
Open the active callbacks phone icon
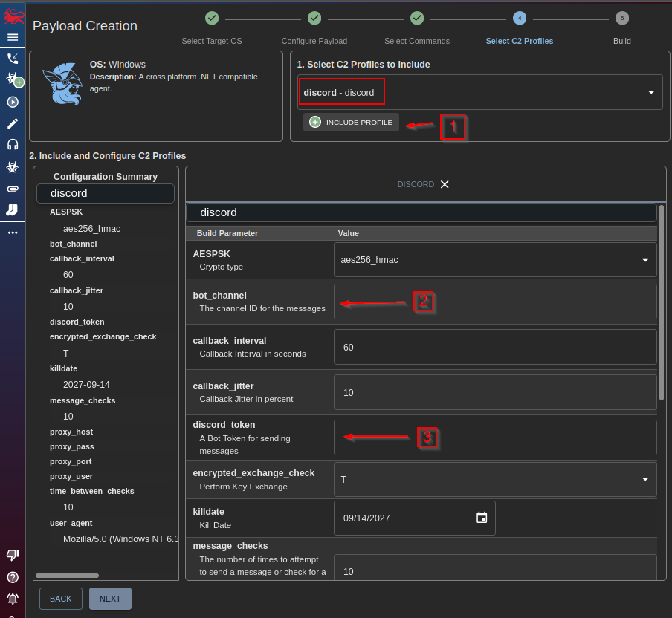click(x=13, y=59)
